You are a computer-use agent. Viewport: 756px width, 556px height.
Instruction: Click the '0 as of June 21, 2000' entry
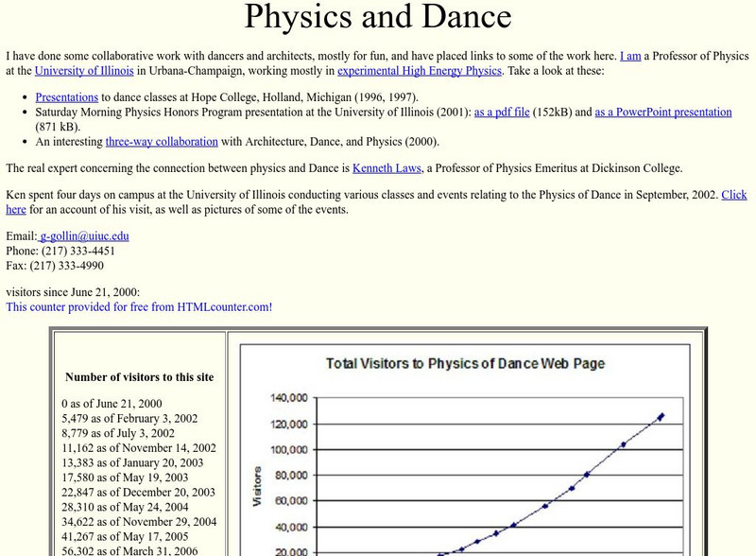pos(112,404)
